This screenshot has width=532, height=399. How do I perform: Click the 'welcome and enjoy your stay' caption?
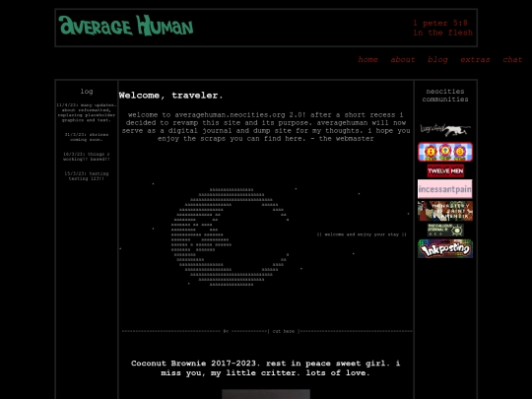[x=362, y=234]
